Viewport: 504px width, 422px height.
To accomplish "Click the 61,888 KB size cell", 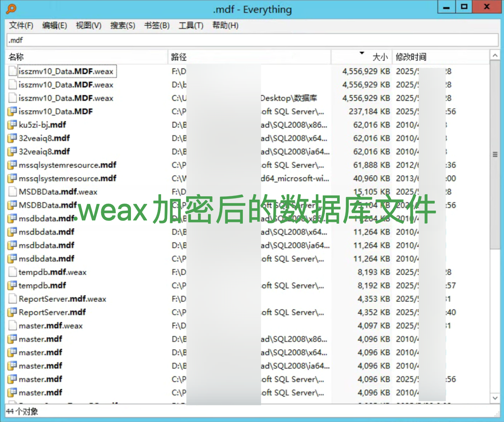I will [372, 165].
